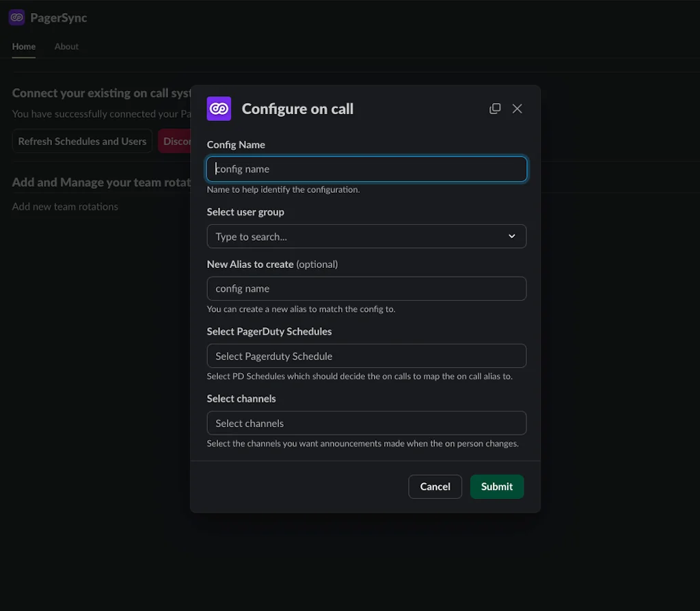
Task: Cancel the on call configuration
Action: pos(435,487)
